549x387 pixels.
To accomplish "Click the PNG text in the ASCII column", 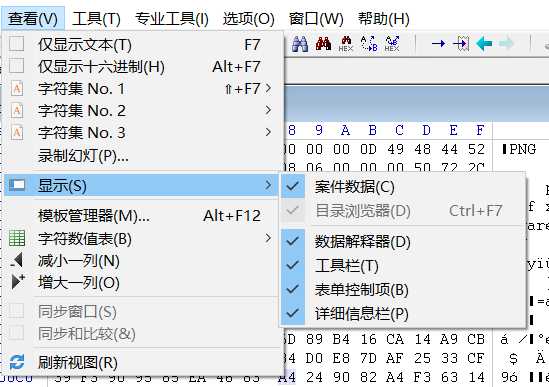I will pyautogui.click(x=522, y=149).
